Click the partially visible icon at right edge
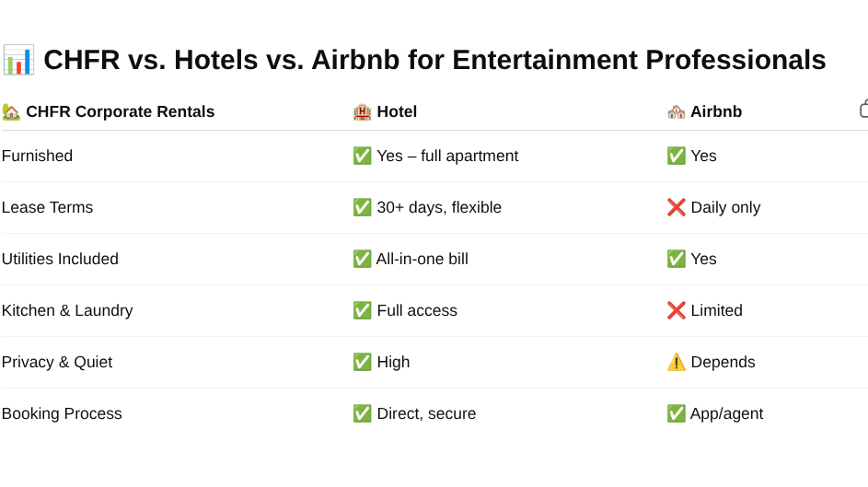This screenshot has height=487, width=868. tap(863, 109)
